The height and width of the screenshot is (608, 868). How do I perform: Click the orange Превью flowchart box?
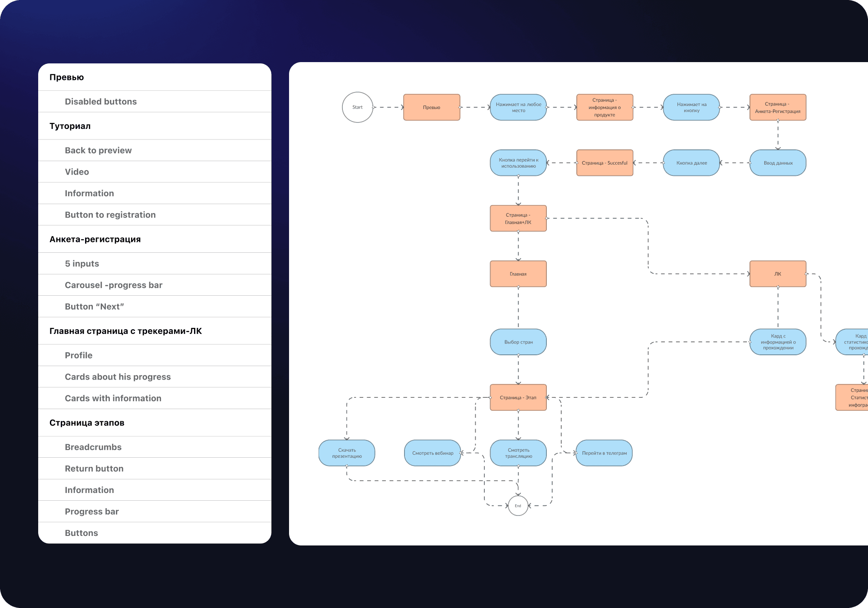click(x=431, y=107)
